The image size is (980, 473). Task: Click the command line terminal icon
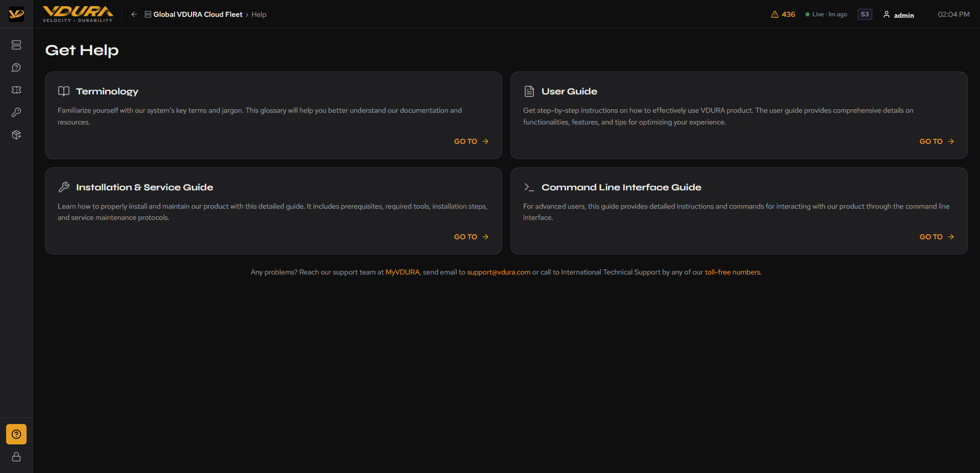(x=529, y=187)
